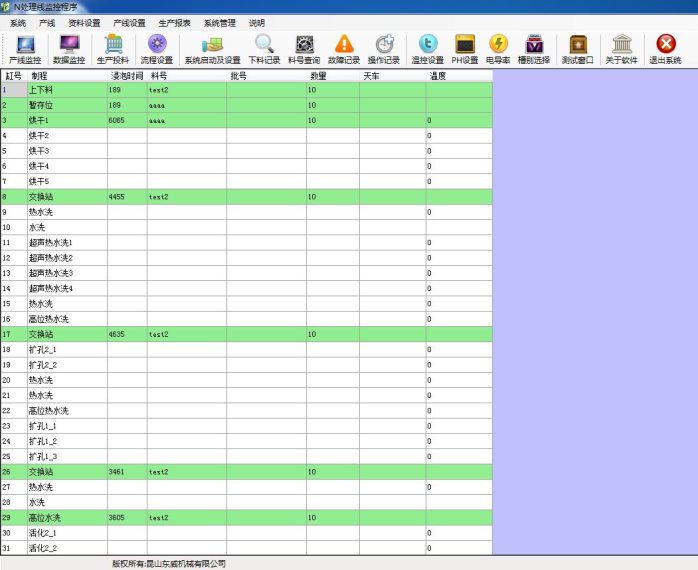Open 槽别选择 toolbar icon

[534, 47]
